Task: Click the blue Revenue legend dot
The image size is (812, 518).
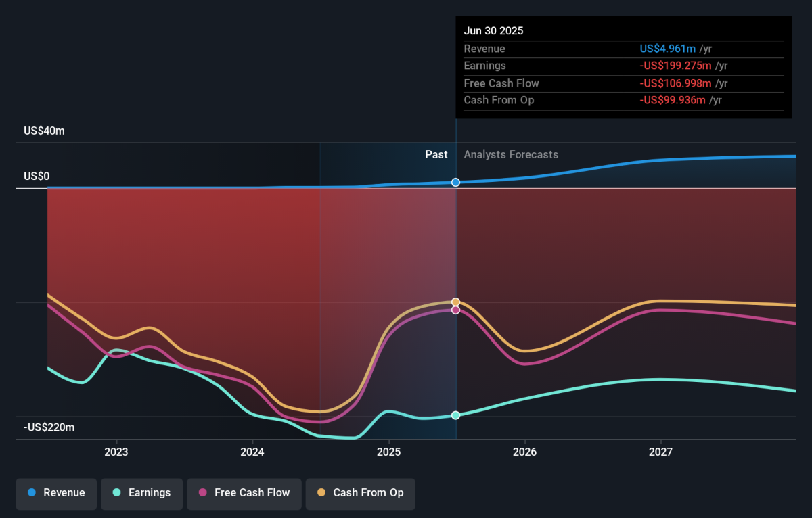Action: 32,493
